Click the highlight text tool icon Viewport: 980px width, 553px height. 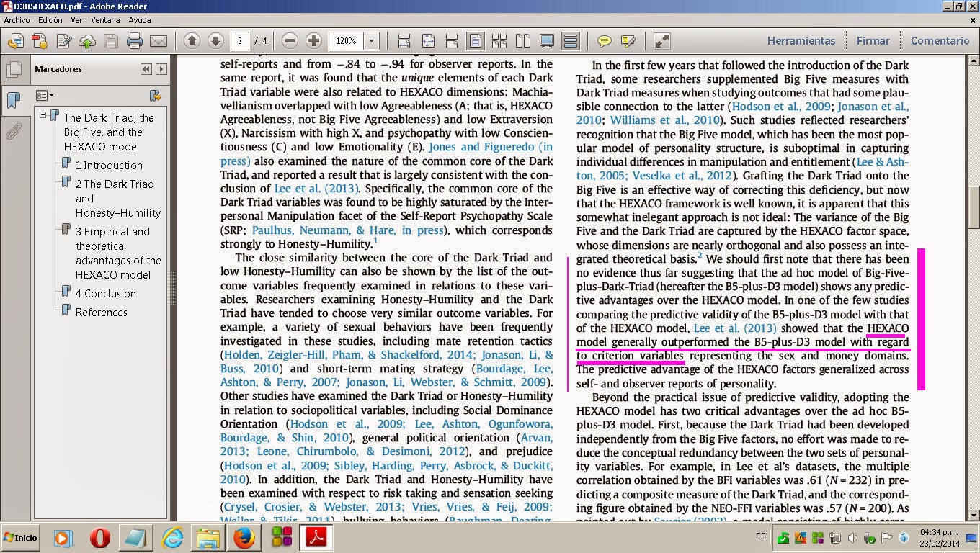(x=628, y=41)
